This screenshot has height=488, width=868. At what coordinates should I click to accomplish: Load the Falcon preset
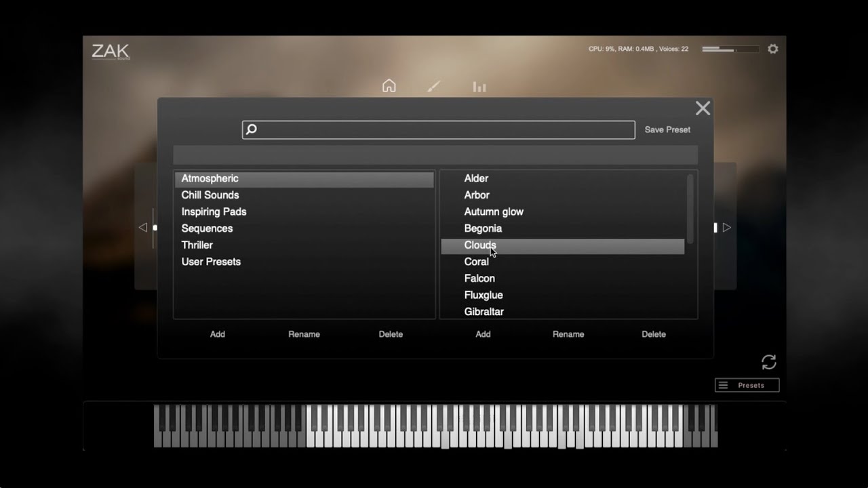[x=563, y=279]
